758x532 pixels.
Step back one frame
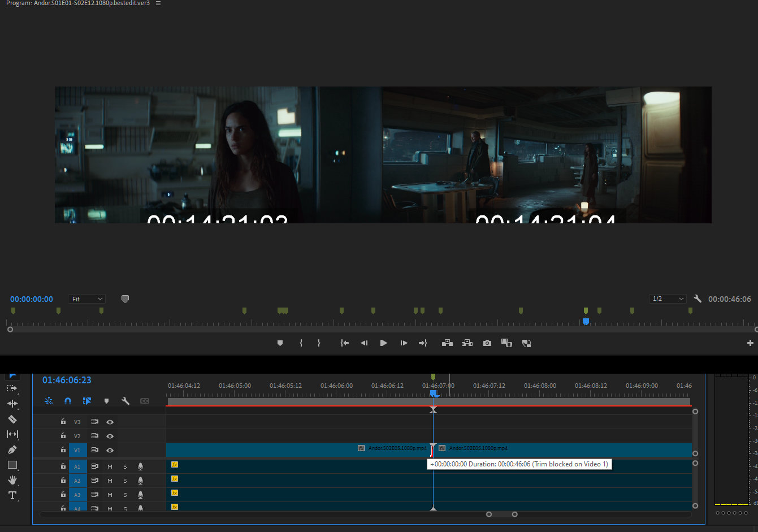(x=364, y=343)
